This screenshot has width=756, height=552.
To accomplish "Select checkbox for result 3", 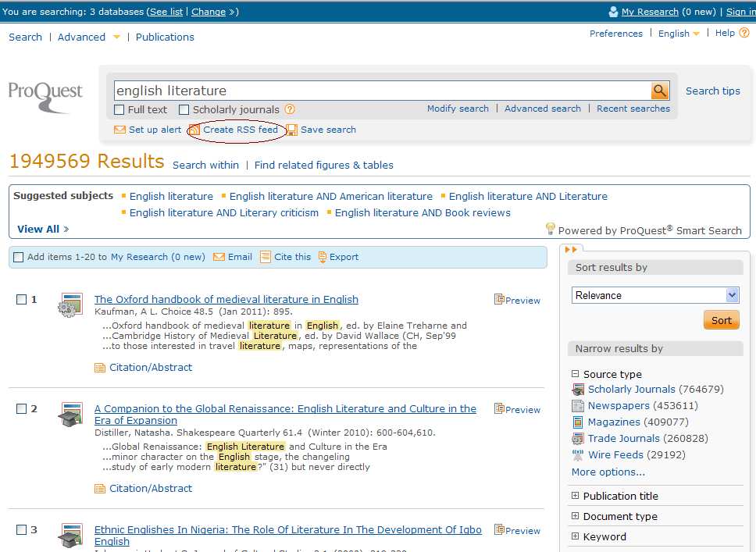I will (x=21, y=530).
